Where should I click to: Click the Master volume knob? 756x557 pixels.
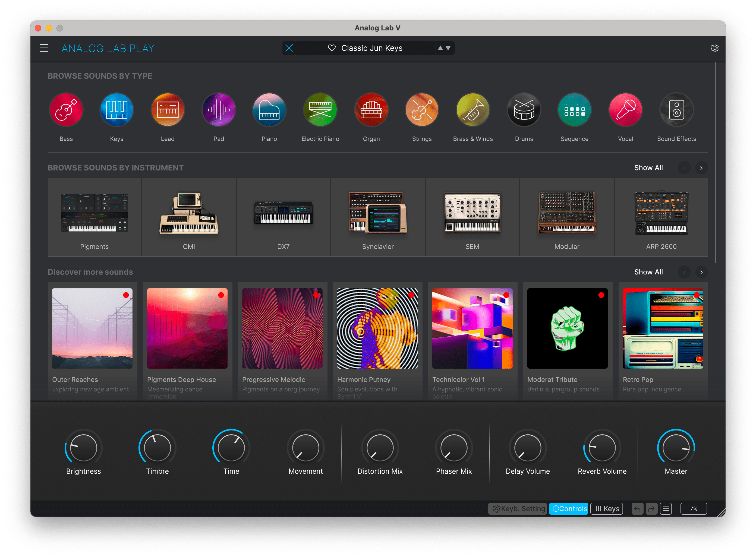click(x=676, y=448)
